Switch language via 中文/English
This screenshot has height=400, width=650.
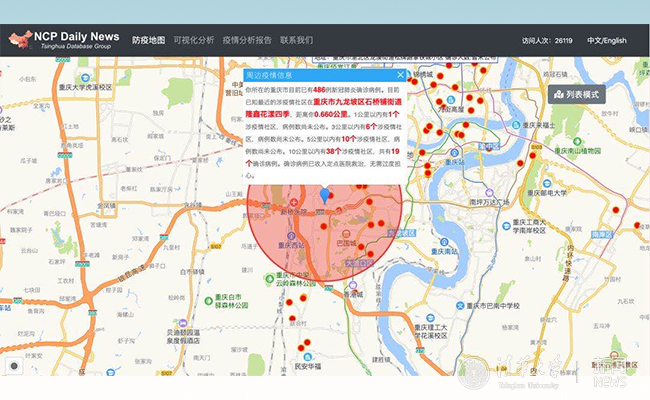(x=606, y=41)
